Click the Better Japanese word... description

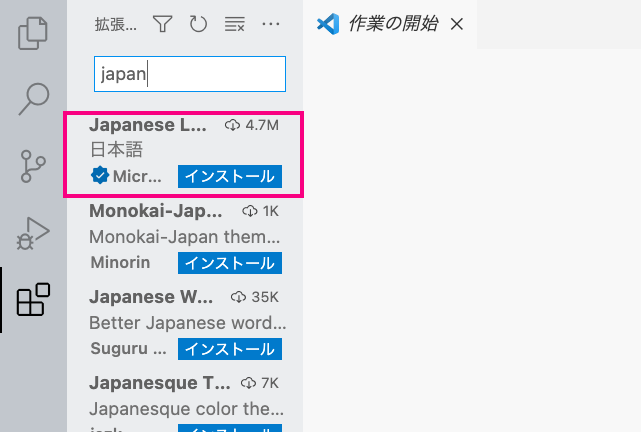[x=188, y=323]
